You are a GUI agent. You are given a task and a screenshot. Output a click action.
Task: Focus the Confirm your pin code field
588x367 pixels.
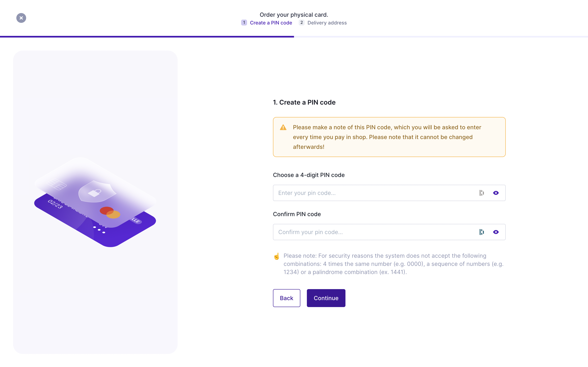pyautogui.click(x=364, y=232)
